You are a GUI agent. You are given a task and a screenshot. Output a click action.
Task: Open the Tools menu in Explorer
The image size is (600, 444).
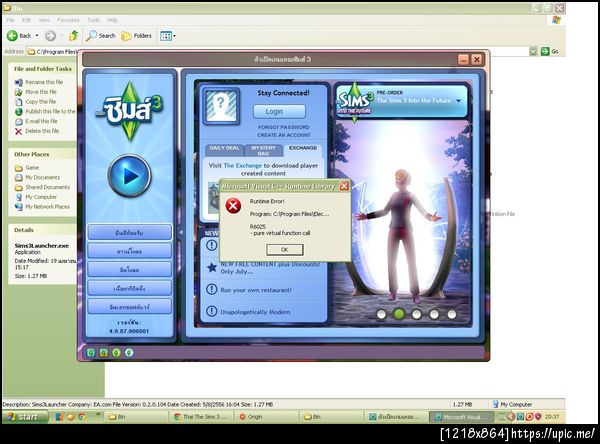[x=93, y=20]
